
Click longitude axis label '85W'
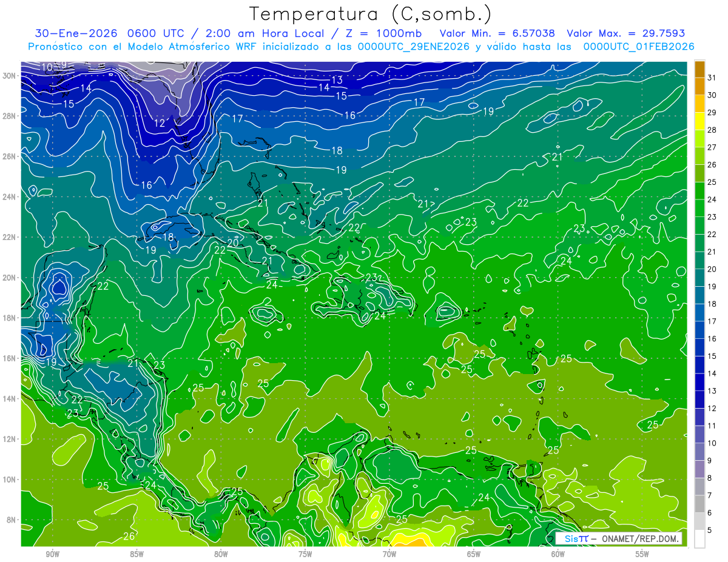pyautogui.click(x=136, y=554)
